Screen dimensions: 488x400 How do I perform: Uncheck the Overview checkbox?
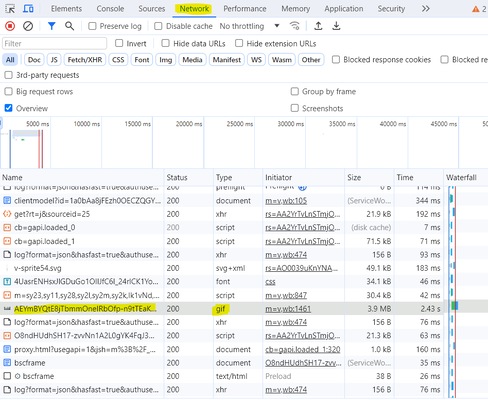(8, 108)
